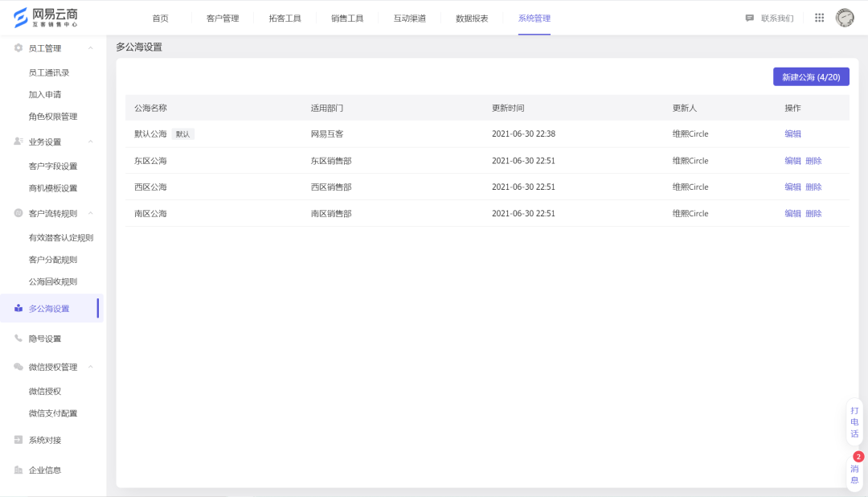Viewport: 868px width, 497px height.
Task: Edit the 东区公海 row
Action: tap(792, 161)
